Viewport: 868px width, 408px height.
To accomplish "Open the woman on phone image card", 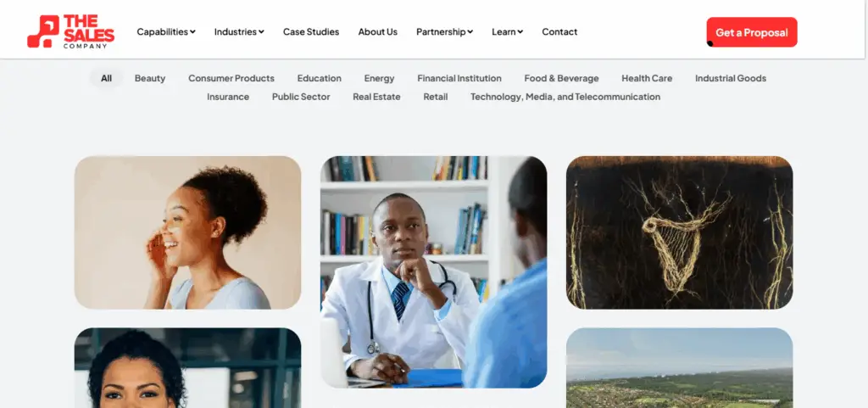I will tap(187, 232).
